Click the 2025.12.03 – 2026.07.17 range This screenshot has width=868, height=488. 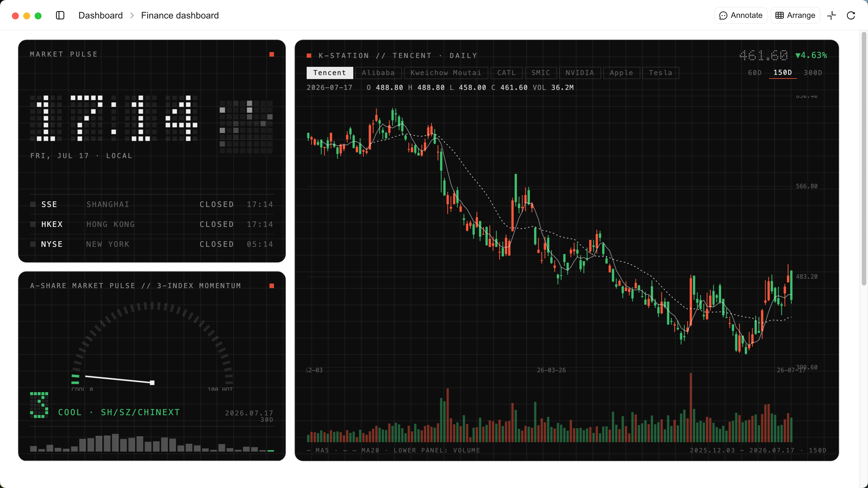pyautogui.click(x=742, y=450)
